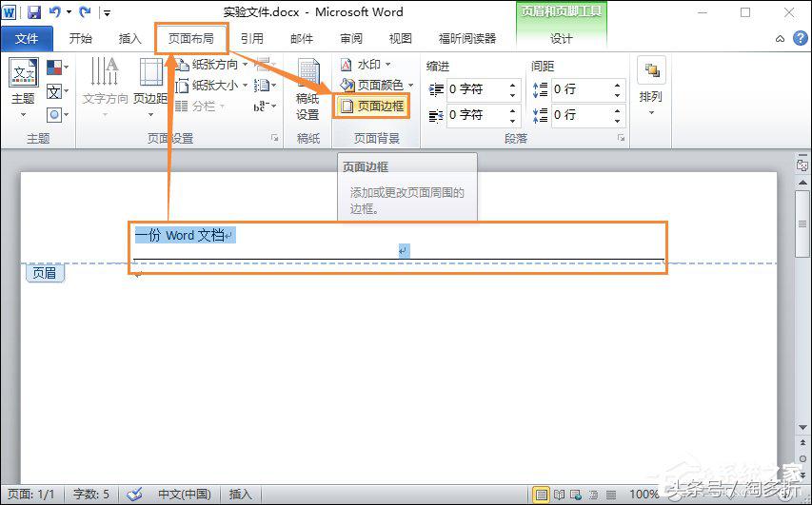Open the 视图 tab
Image resolution: width=812 pixels, height=505 pixels.
pos(401,39)
